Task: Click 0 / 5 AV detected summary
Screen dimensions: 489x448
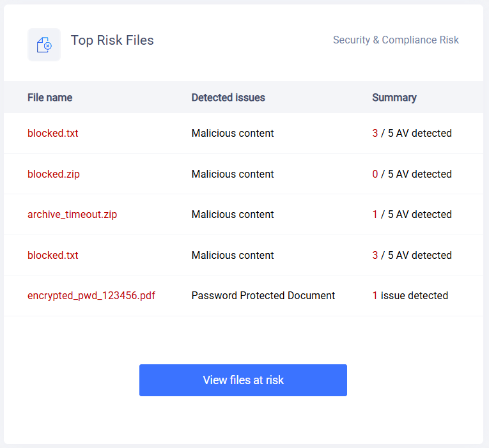Action: [x=412, y=174]
